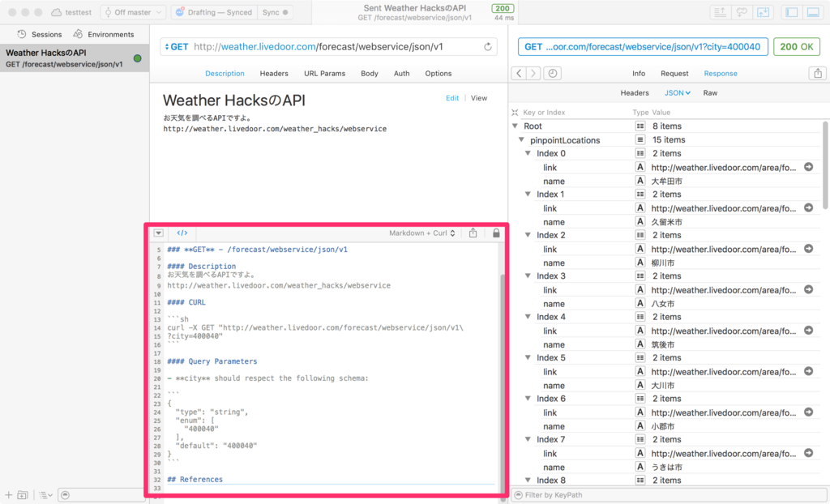The width and height of the screenshot is (830, 504).
Task: Collapse the Root tree node
Action: click(x=515, y=126)
